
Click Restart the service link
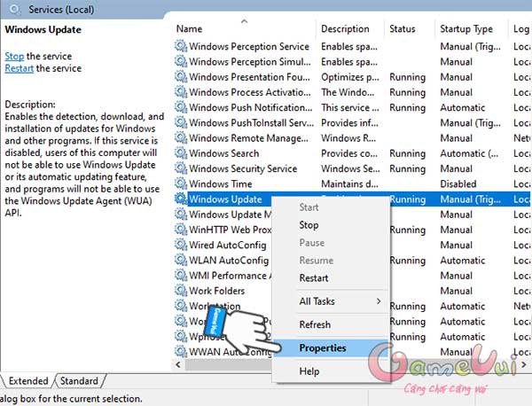point(19,68)
